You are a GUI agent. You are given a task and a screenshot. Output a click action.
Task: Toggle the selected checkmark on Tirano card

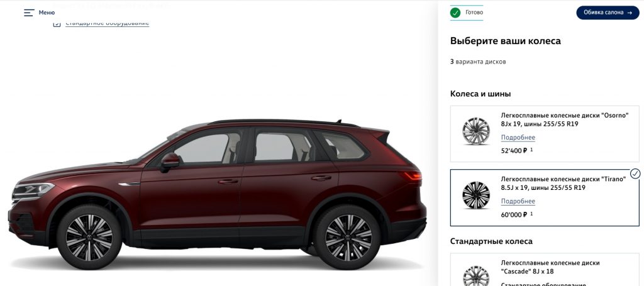point(635,174)
